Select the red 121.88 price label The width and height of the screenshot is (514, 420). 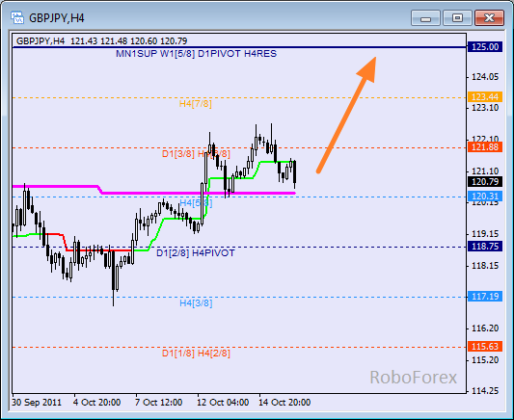coord(485,147)
